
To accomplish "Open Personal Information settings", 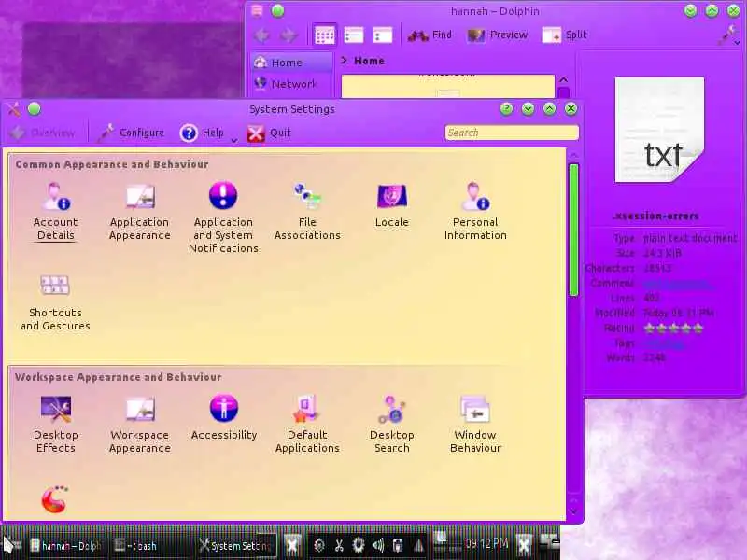I will tap(475, 212).
